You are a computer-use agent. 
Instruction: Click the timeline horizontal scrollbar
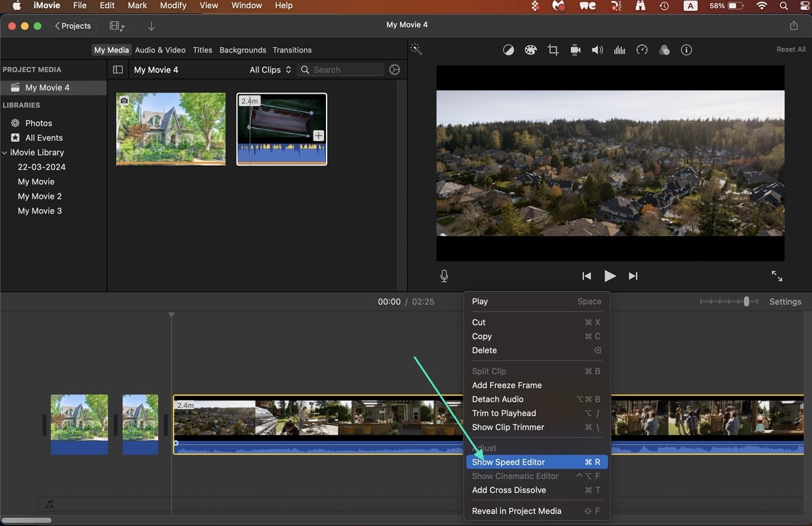26,520
